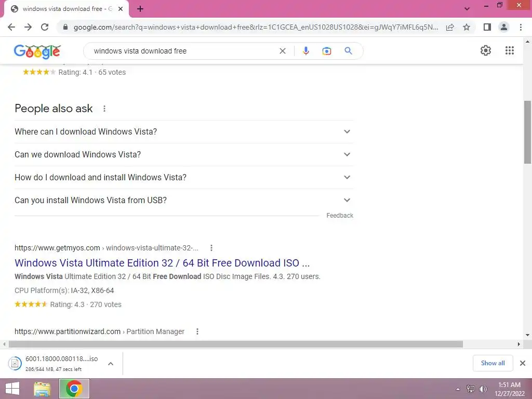Expand 'Can we download Windows Vista?'
This screenshot has height=399, width=532.
[x=184, y=154]
